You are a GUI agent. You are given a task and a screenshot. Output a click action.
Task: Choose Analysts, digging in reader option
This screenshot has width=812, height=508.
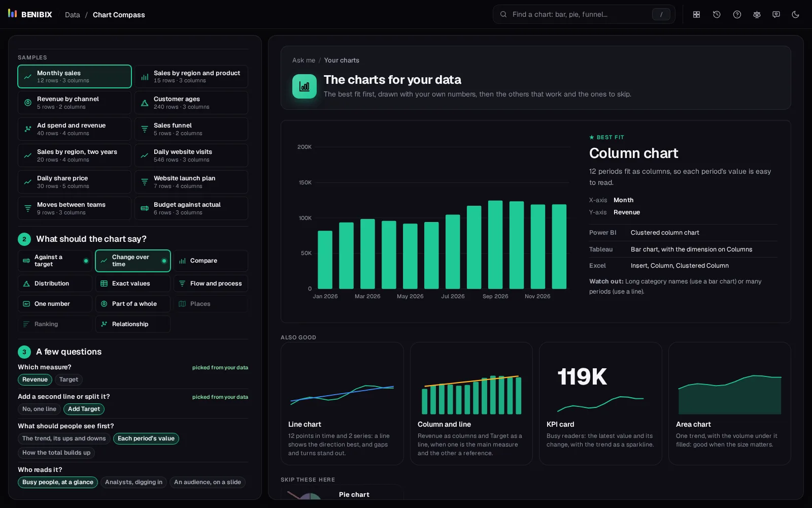(133, 482)
